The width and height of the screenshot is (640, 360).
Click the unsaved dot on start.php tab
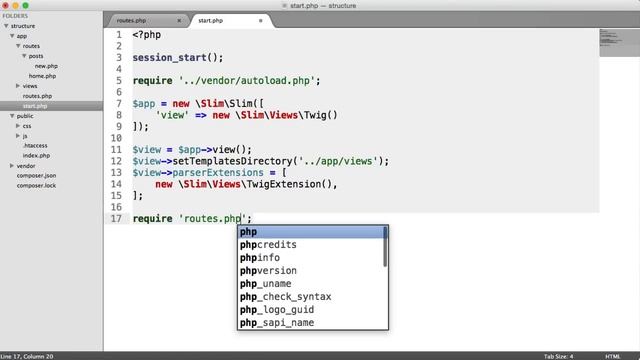pyautogui.click(x=260, y=20)
